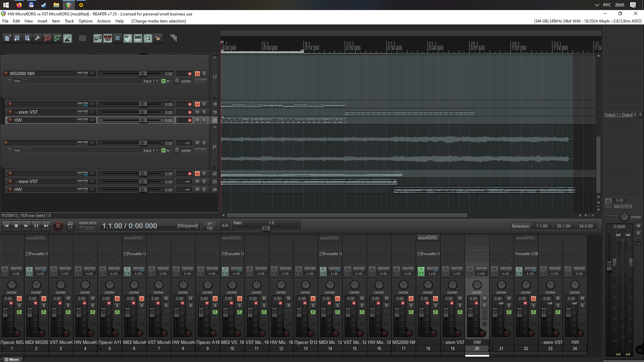
Task: Open the Actions menu
Action: click(x=104, y=21)
